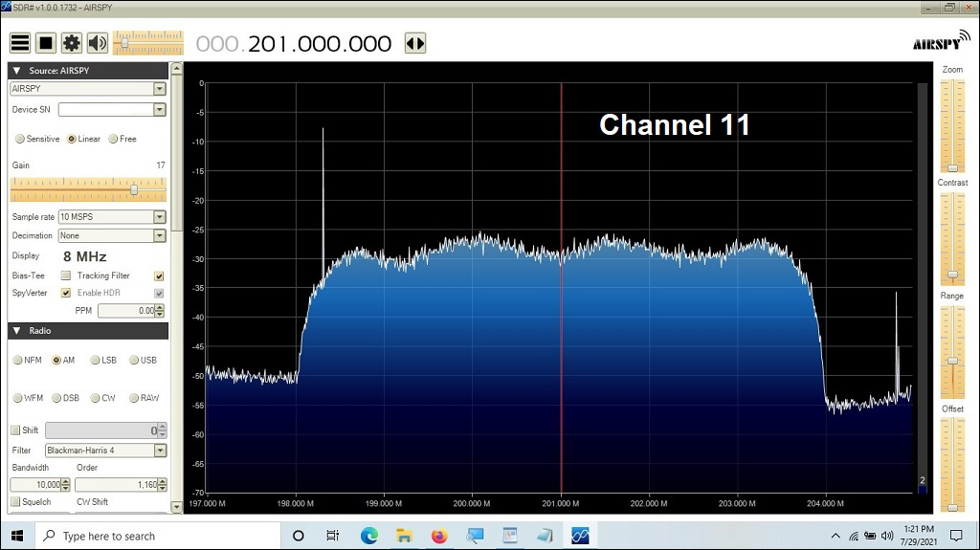Viewport: 980px width, 550px height.
Task: Enable the Squelch checkbox
Action: coord(15,502)
